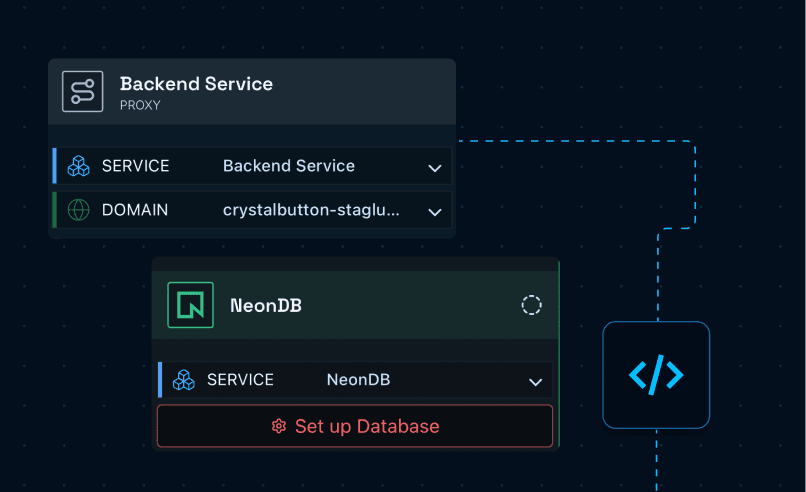Expand the Backend Service SERVICE dropdown chevron
Screen dimensions: 806x492
435,168
